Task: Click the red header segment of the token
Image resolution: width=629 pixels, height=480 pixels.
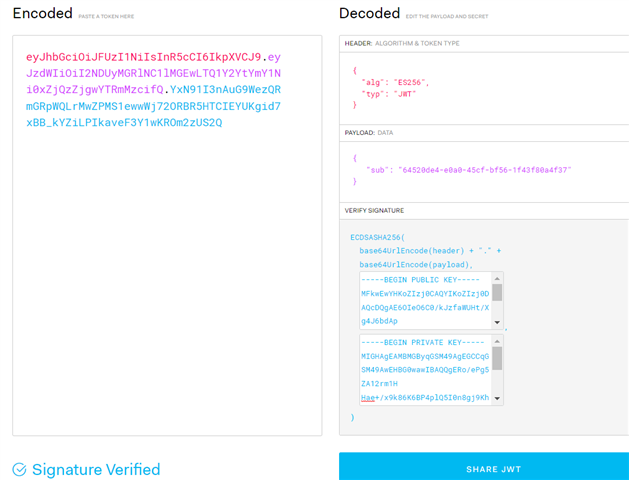Action: 144,57
